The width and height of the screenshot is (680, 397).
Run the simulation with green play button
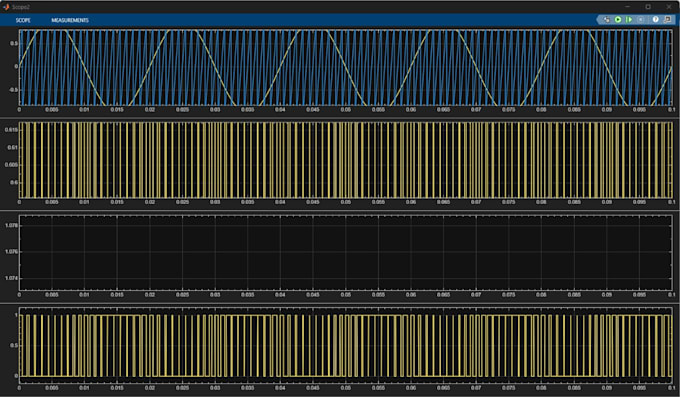[x=618, y=20]
